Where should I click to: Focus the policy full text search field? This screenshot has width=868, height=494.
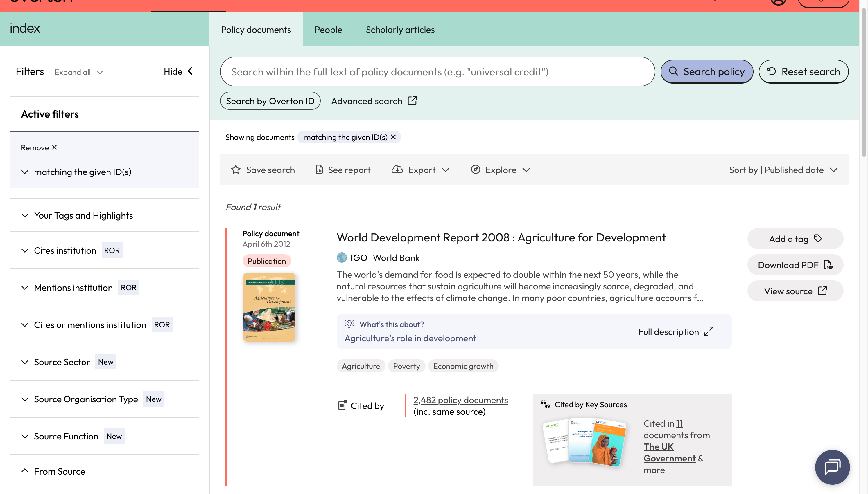pyautogui.click(x=437, y=72)
